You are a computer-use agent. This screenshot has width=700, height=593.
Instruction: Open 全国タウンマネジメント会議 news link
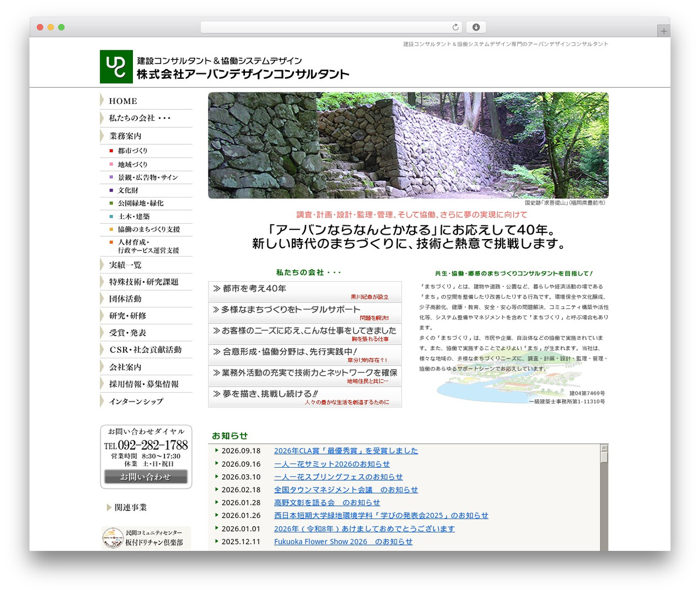(346, 490)
